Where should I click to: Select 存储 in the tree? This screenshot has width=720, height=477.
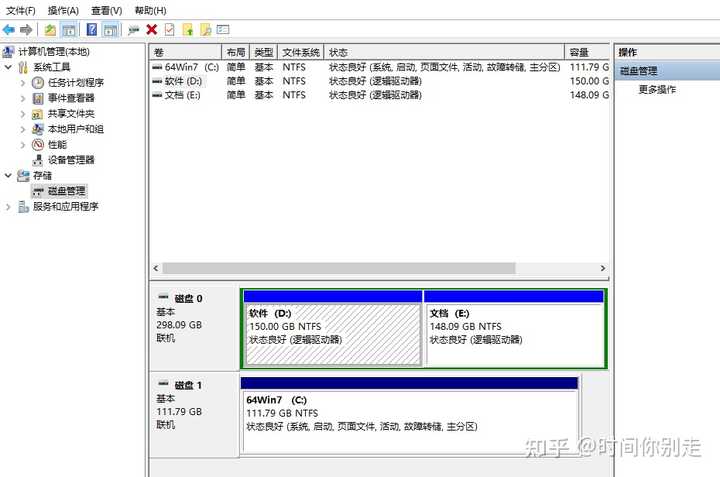tap(42, 175)
